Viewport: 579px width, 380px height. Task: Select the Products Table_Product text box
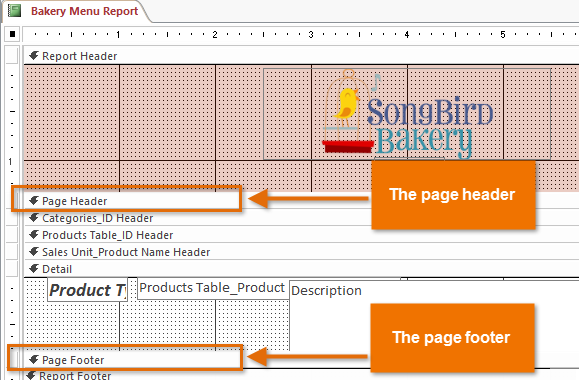212,288
